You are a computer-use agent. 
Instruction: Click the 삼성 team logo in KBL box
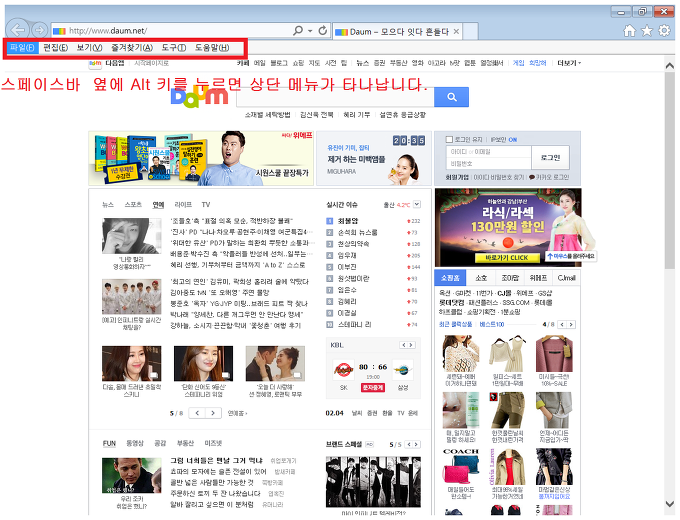click(x=402, y=370)
